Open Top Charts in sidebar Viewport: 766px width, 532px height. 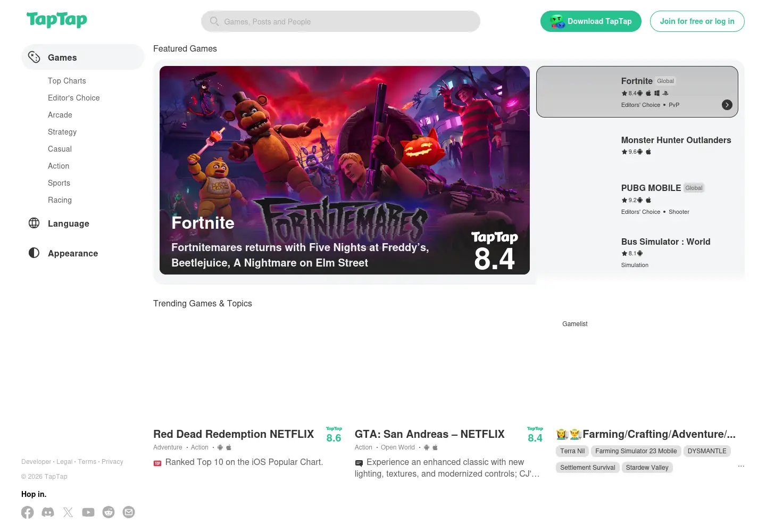(x=67, y=81)
